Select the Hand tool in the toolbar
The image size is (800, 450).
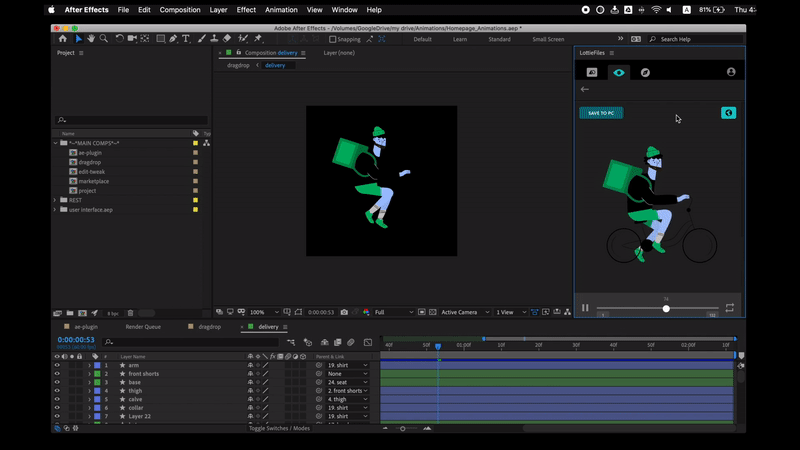click(x=91, y=39)
